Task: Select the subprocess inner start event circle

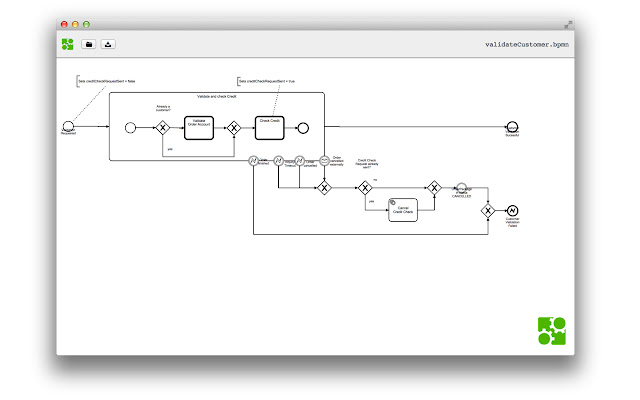Action: click(130, 128)
